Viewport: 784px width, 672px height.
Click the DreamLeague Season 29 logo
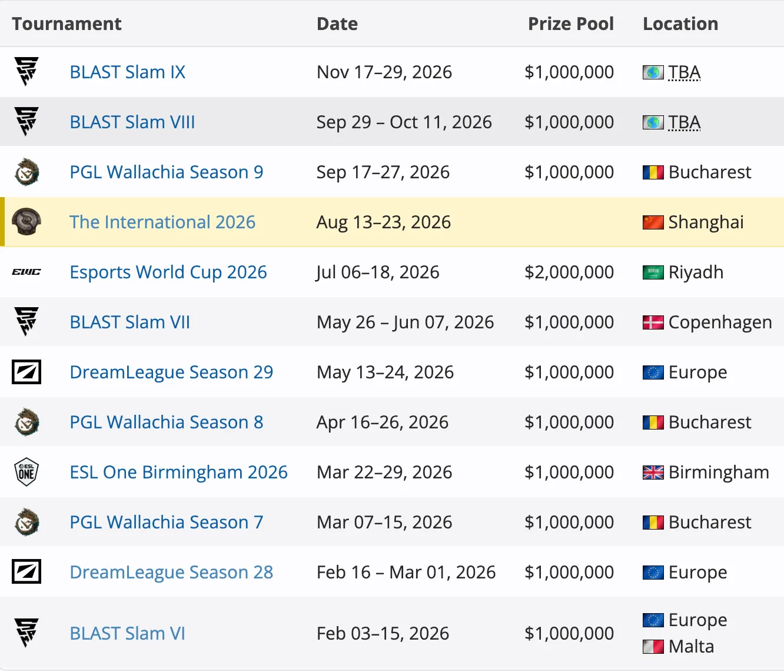pyautogui.click(x=26, y=372)
